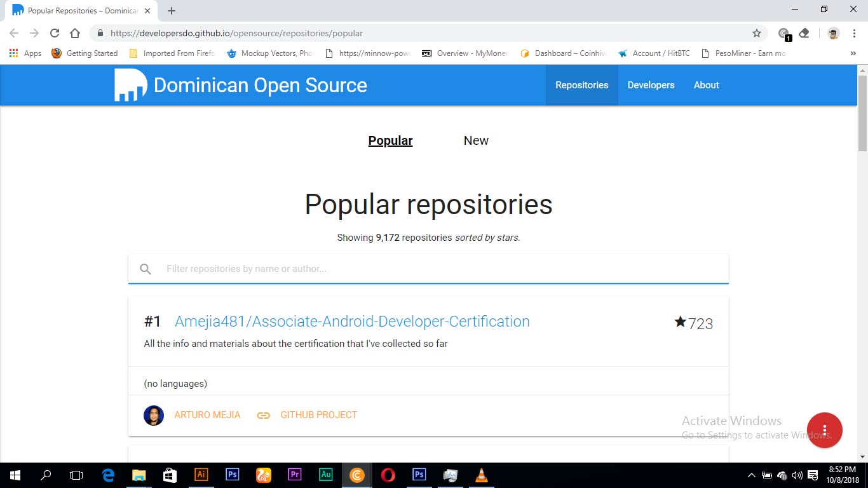Click the orange C browser taskbar icon

[x=357, y=475]
